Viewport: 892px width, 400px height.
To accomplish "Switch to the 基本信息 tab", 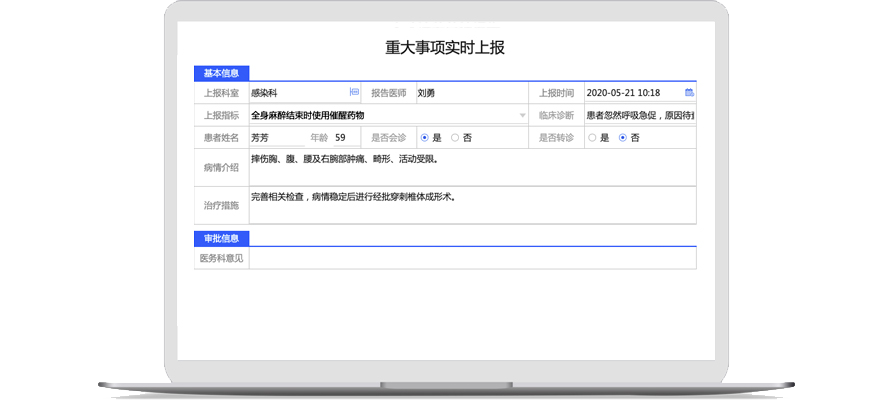I will click(x=221, y=73).
